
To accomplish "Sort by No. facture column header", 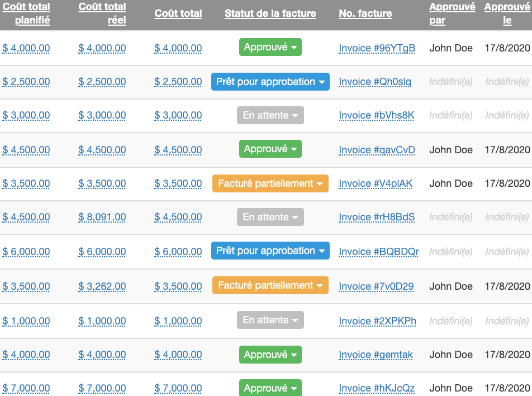I will pos(365,14).
